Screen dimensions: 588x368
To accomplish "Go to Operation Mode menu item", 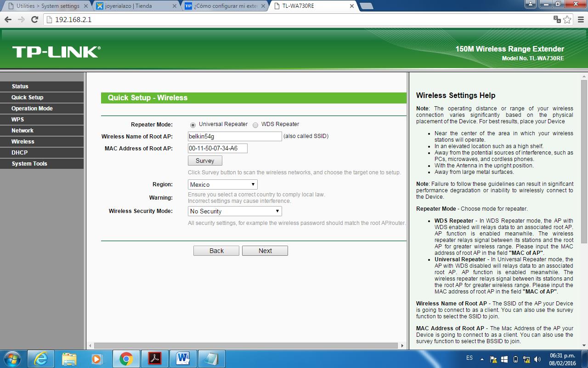I will coord(42,109).
